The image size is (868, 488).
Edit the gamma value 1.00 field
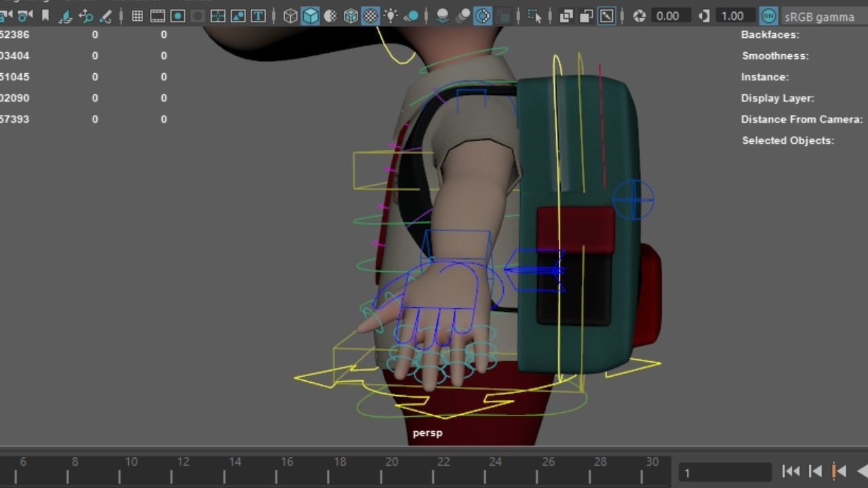736,16
